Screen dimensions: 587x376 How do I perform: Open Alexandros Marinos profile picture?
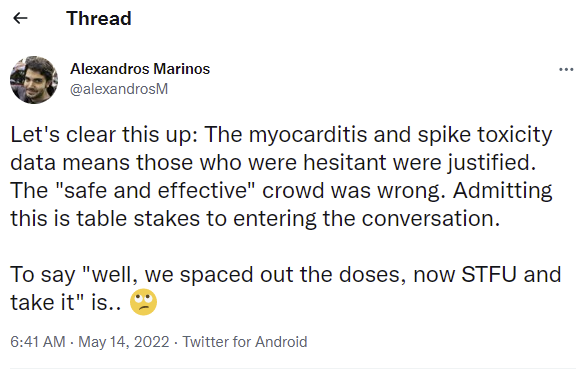coord(34,80)
